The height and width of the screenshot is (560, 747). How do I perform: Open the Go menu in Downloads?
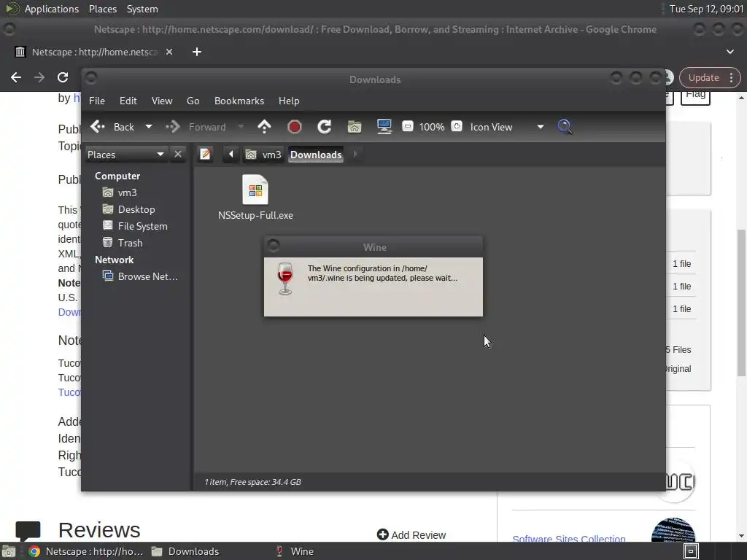pyautogui.click(x=193, y=101)
